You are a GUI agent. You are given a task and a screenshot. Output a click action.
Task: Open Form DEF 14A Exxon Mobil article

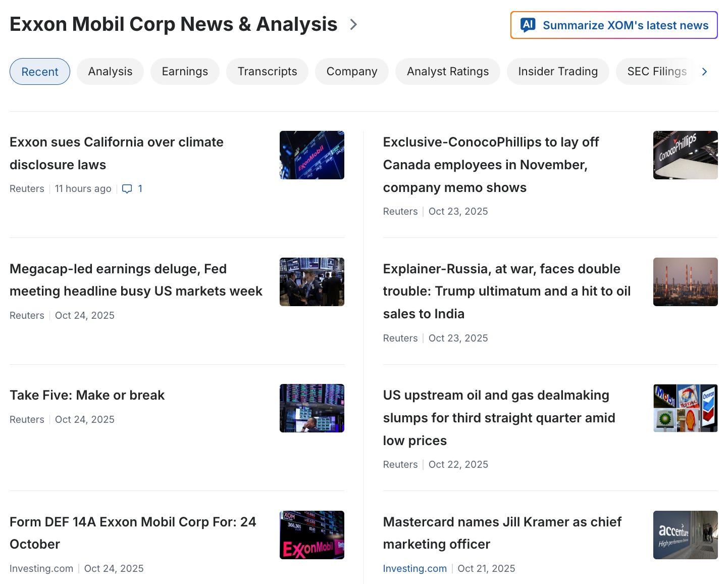coord(133,533)
